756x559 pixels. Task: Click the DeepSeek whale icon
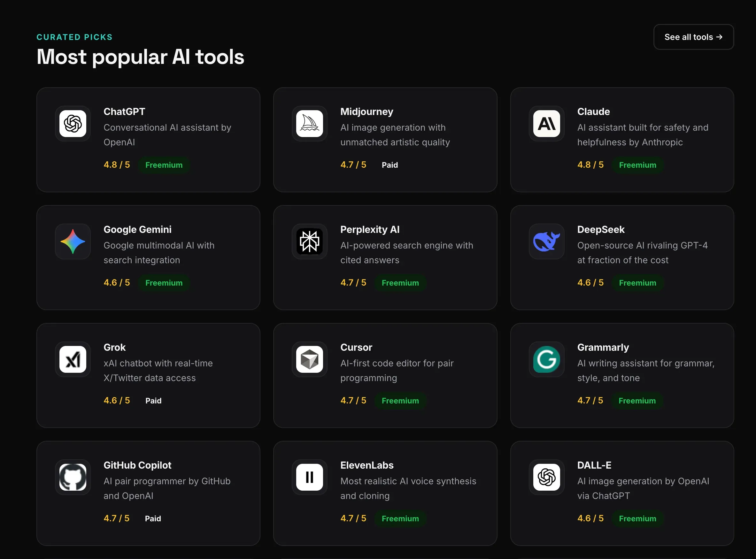click(x=546, y=241)
